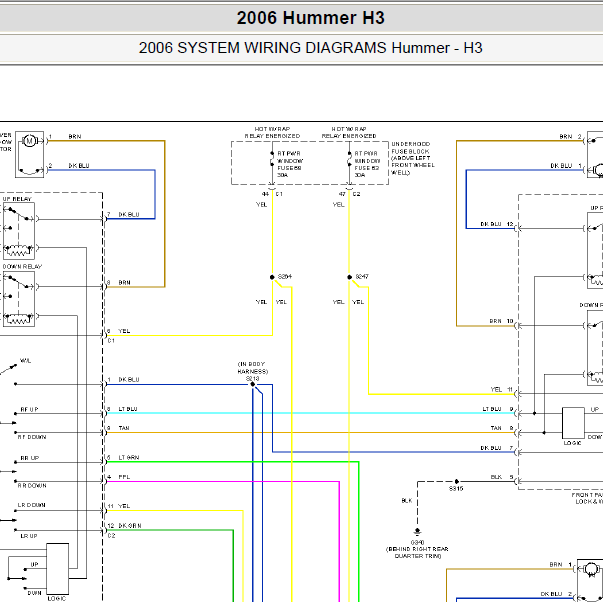
Task: Click the 'BLK' label beside dashed ground wire
Action: coord(407,500)
